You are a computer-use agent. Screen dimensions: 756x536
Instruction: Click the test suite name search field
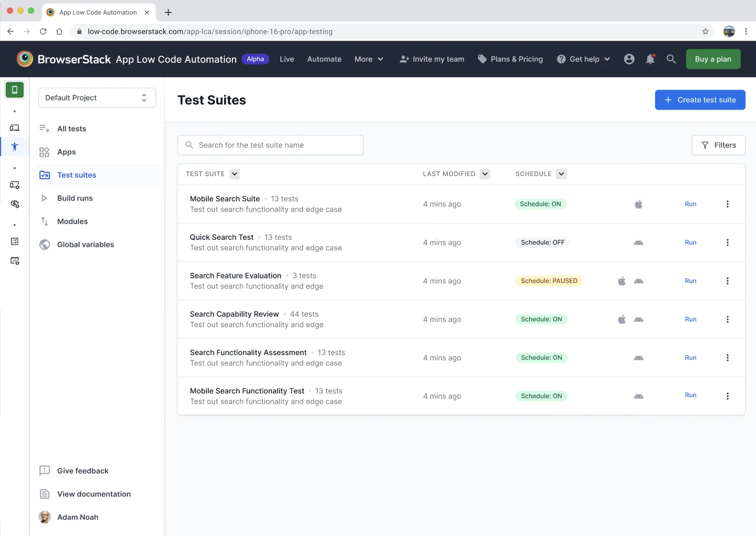(270, 145)
